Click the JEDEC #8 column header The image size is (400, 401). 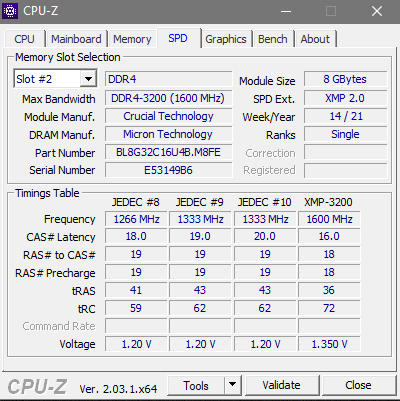[x=135, y=202]
